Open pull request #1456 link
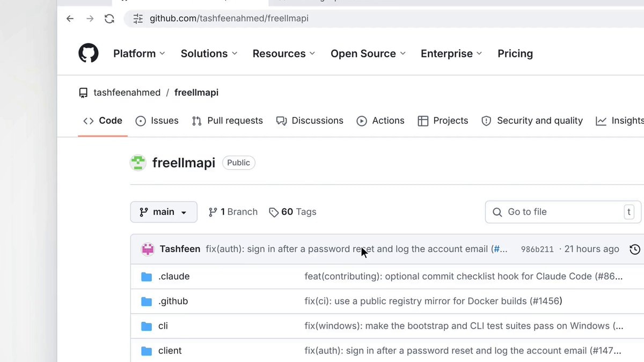 click(x=546, y=301)
